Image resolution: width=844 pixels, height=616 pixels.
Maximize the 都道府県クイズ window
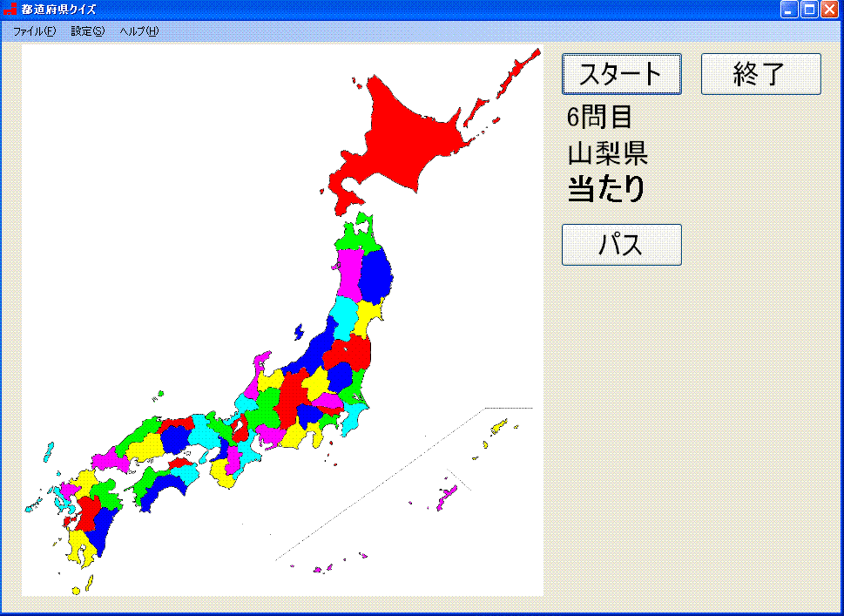coord(809,10)
